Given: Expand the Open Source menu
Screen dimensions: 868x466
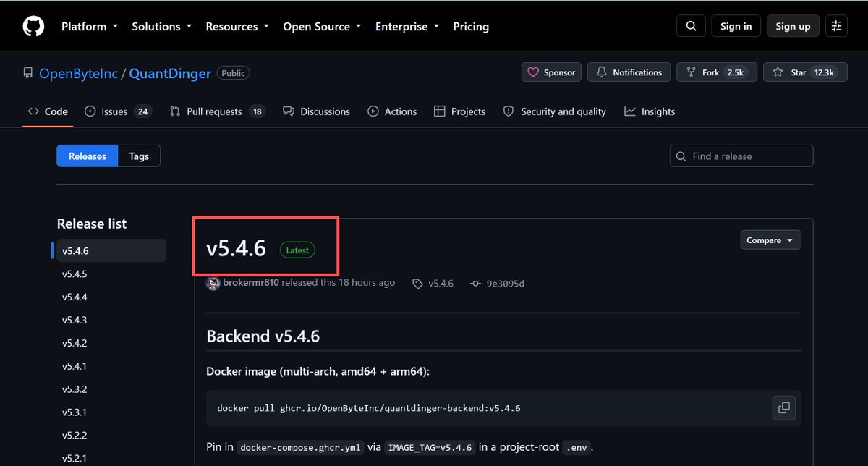Looking at the screenshot, I should click(322, 26).
